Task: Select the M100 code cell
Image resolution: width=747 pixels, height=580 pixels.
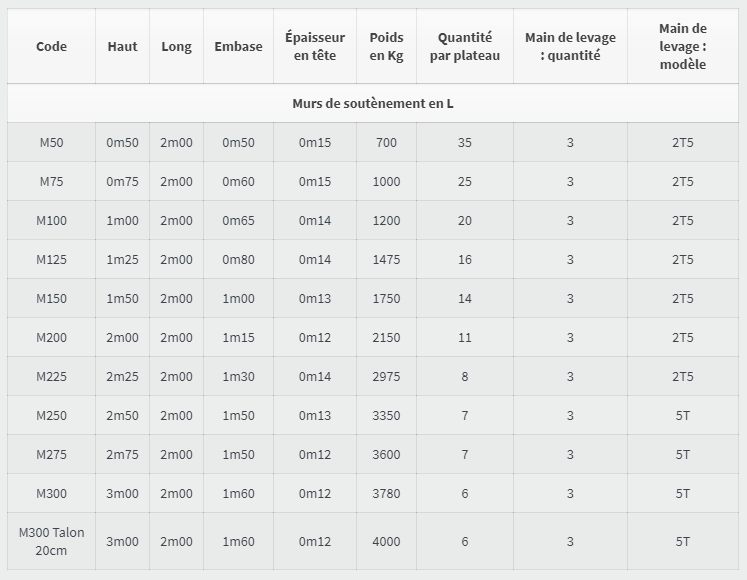Action: tap(51, 221)
